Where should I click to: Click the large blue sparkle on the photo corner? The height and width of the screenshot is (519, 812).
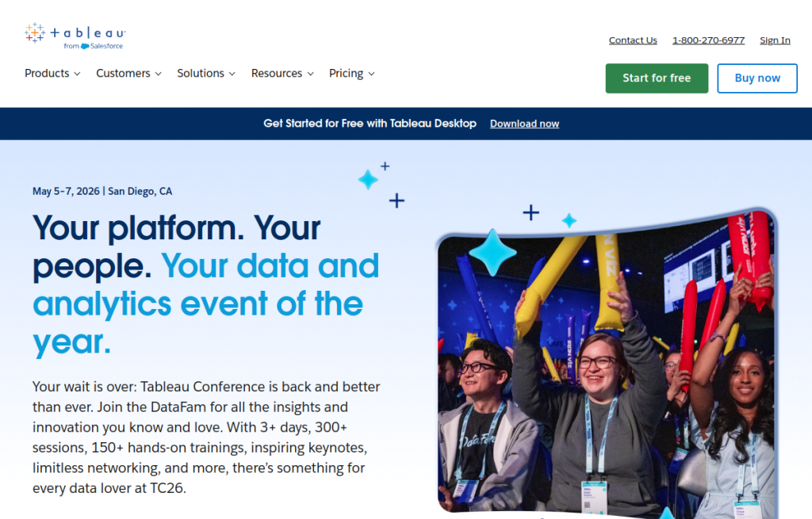click(x=492, y=252)
